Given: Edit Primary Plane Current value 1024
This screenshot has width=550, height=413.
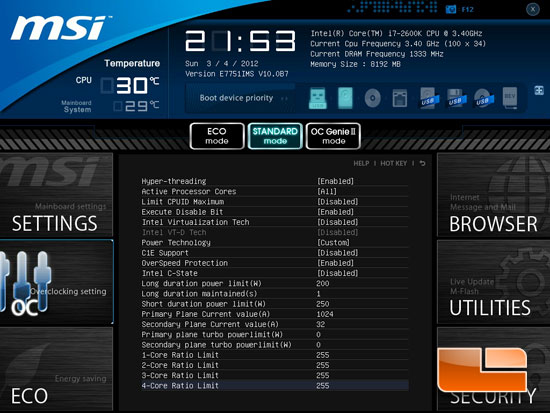Looking at the screenshot, I should point(325,314).
